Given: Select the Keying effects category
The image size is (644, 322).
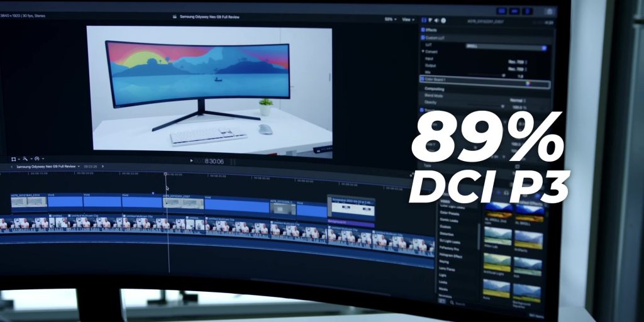Looking at the screenshot, I should (x=444, y=262).
